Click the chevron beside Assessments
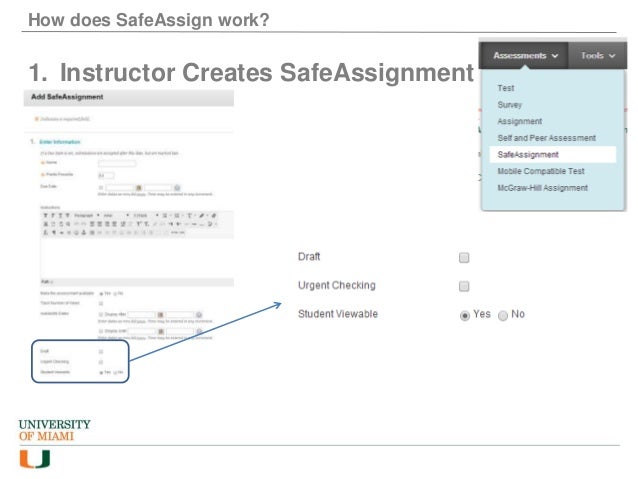 tap(555, 56)
